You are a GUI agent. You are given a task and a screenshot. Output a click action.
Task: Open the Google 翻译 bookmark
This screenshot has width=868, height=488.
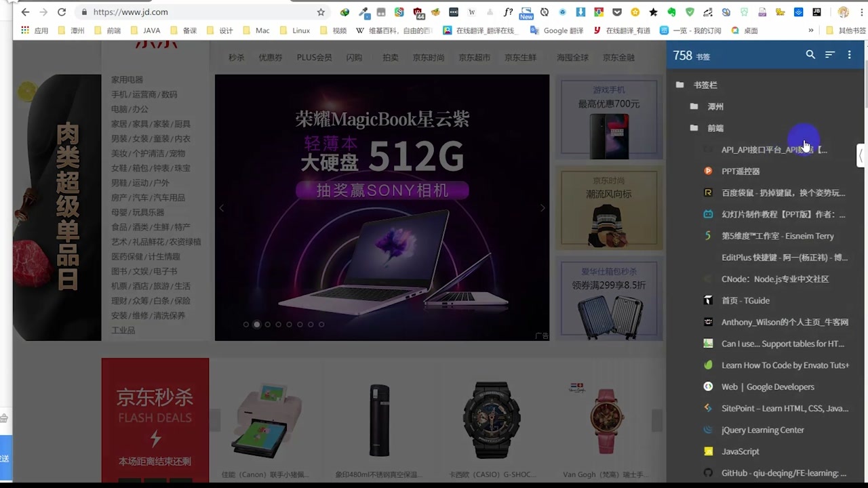point(557,30)
